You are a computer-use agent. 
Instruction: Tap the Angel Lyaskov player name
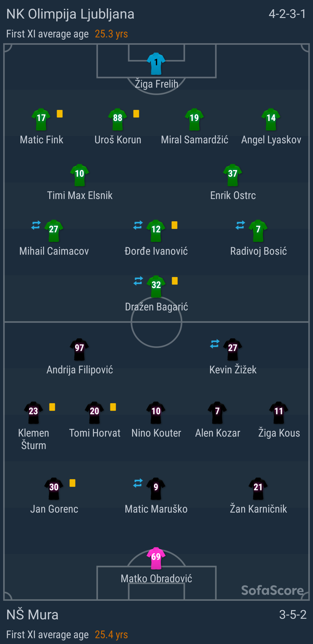pyautogui.click(x=271, y=140)
